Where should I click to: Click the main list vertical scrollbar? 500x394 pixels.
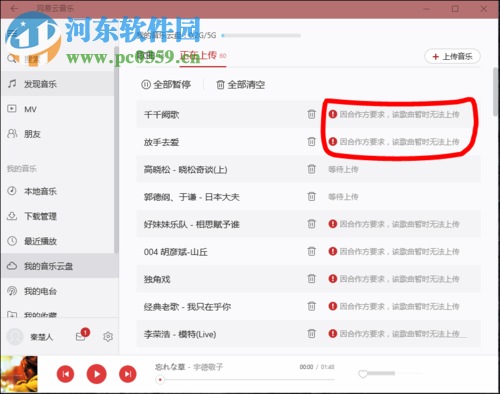pos(496,92)
